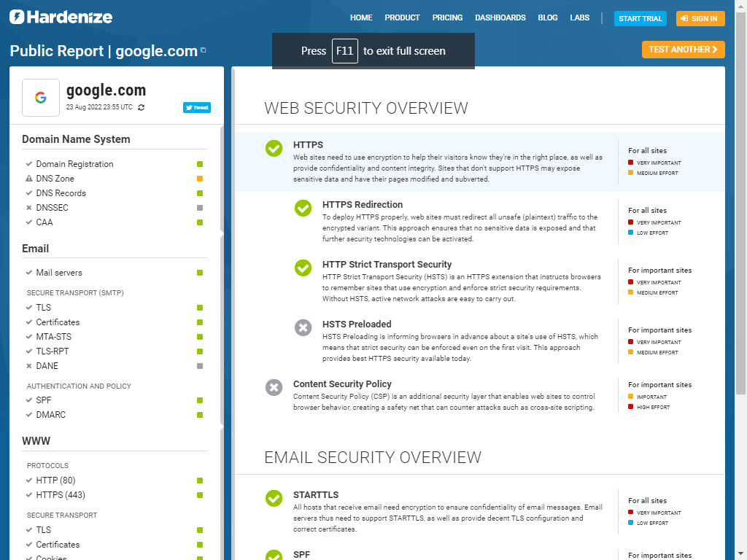
Task: Open the HOME menu item
Action: [x=361, y=17]
